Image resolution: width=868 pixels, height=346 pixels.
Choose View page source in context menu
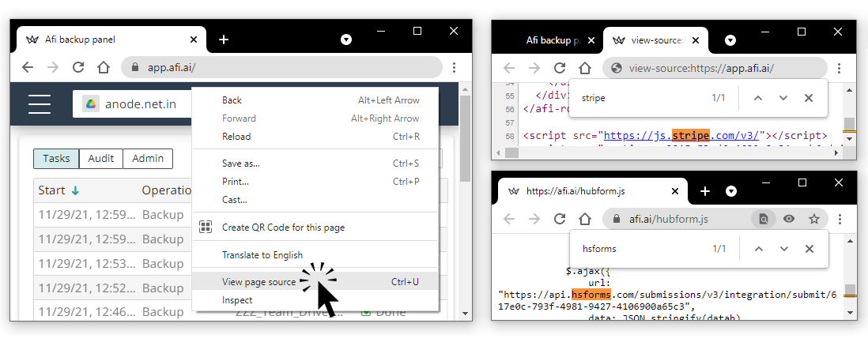pyautogui.click(x=315, y=282)
